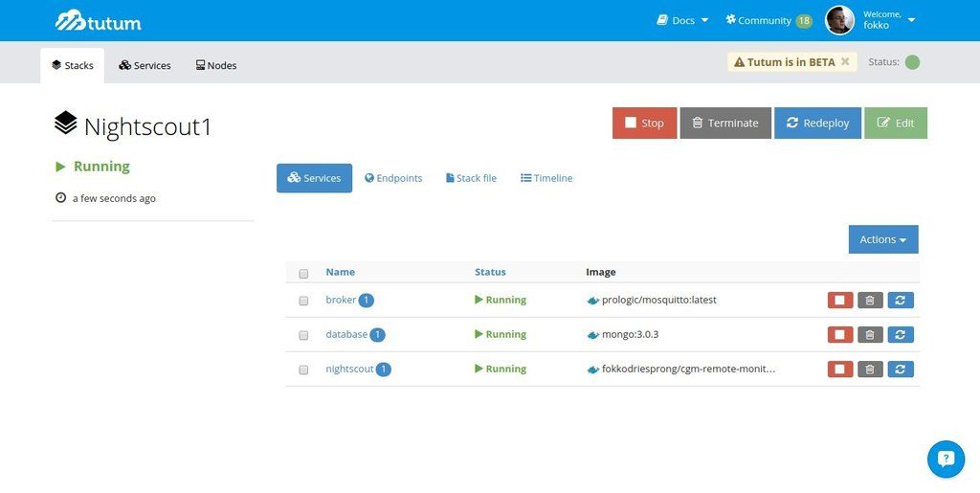
Task: Redeploy the database service icon
Action: [x=901, y=334]
